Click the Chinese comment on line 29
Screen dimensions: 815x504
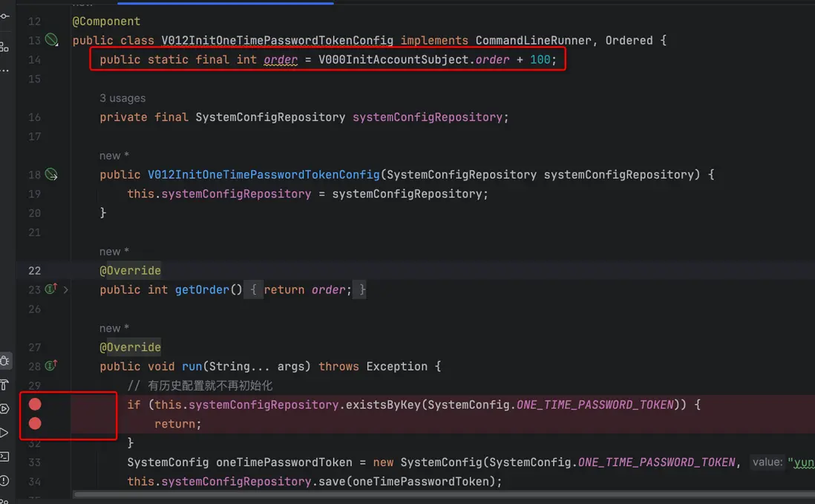tap(200, 385)
